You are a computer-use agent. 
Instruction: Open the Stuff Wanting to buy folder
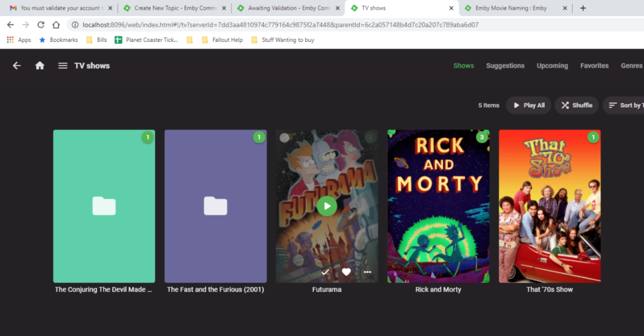click(x=283, y=40)
